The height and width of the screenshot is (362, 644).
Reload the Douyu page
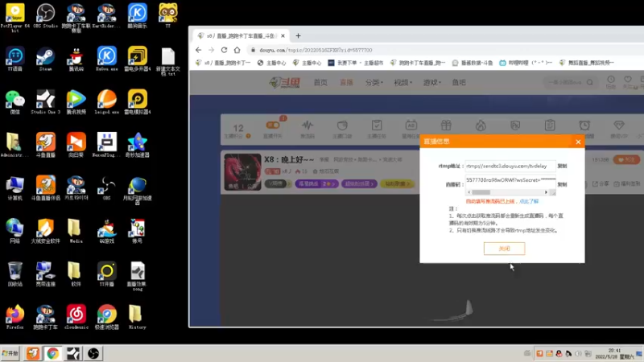coord(225,50)
